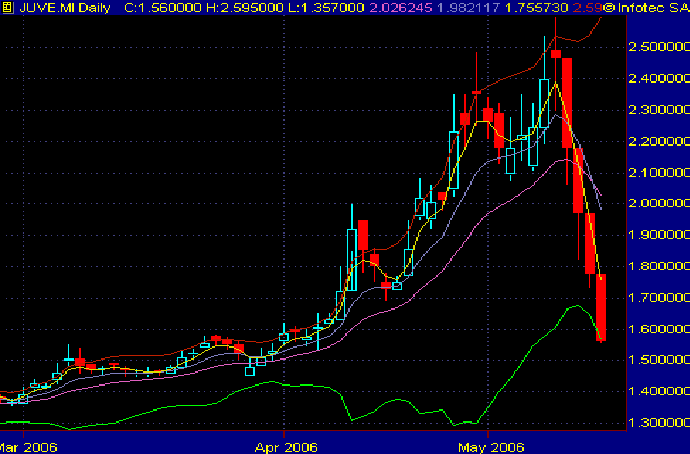Select the C:1.560000 close value in header

(x=163, y=7)
